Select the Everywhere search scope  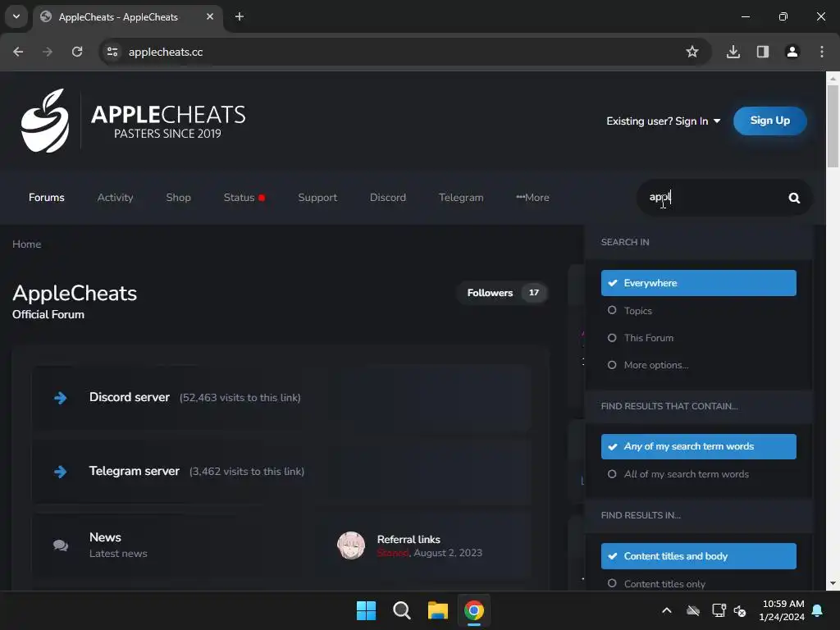tap(699, 283)
